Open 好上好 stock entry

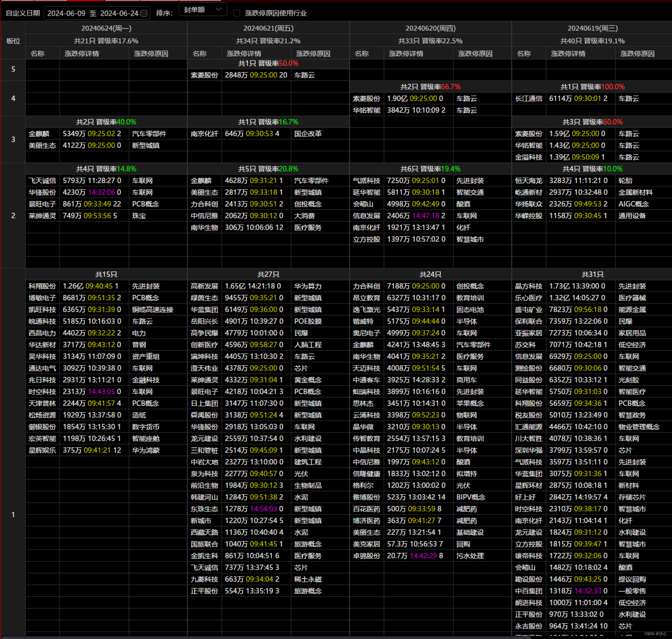pos(525,497)
